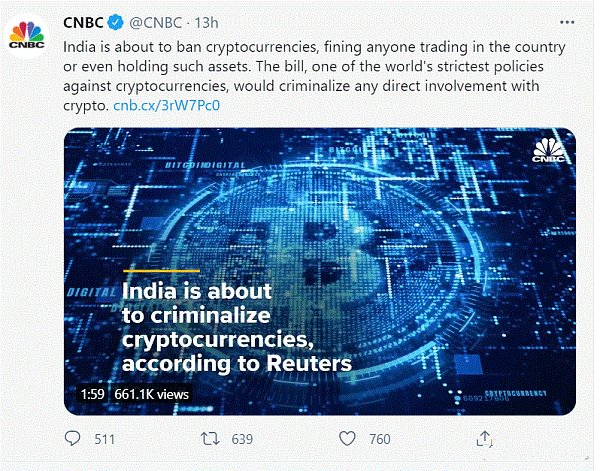Click the 639 retweets count
The height and width of the screenshot is (471, 600).
coord(242,439)
